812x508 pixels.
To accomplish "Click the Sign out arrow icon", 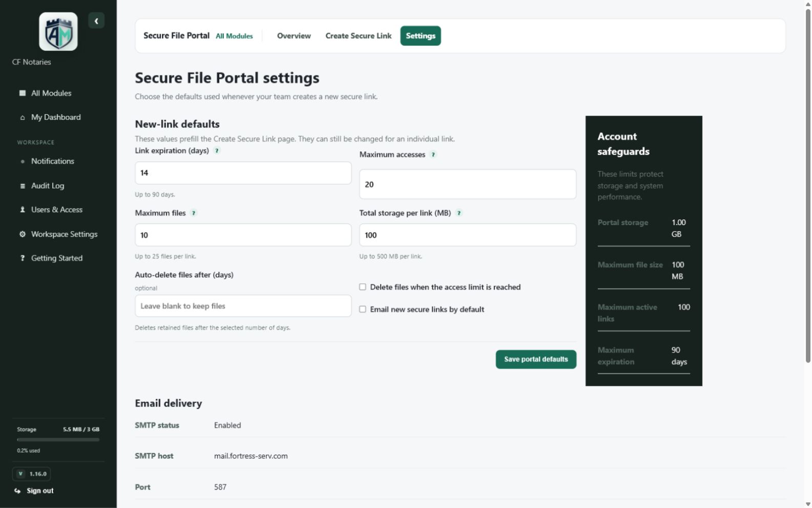I will pos(17,491).
